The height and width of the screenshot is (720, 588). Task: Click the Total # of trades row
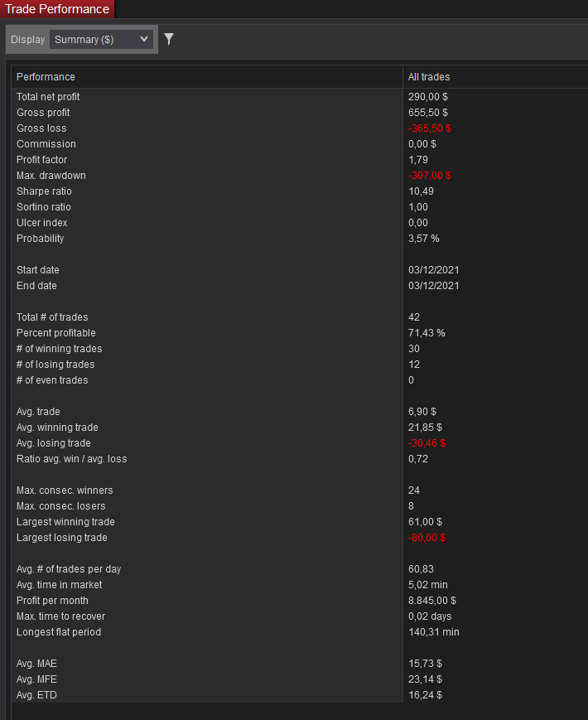click(300, 317)
